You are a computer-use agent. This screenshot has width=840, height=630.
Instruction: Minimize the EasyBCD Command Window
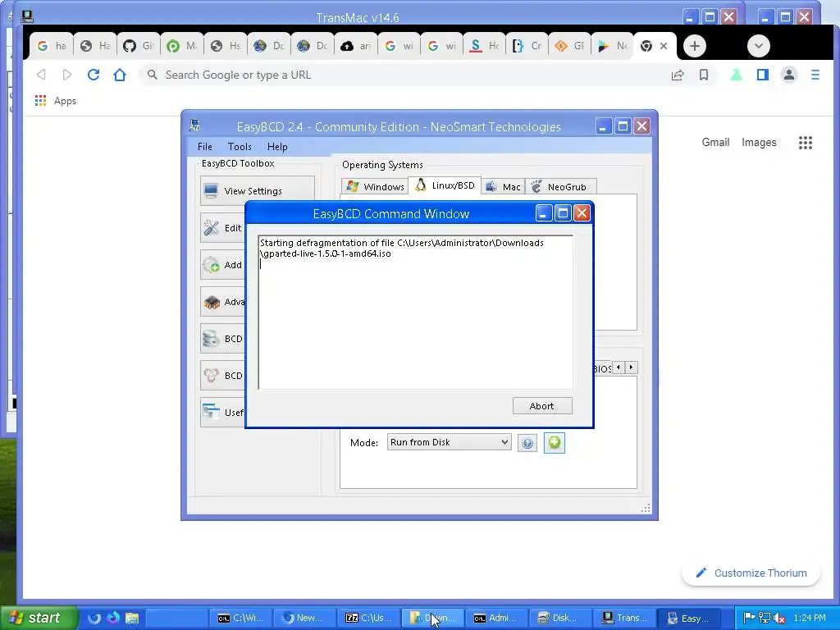543,213
